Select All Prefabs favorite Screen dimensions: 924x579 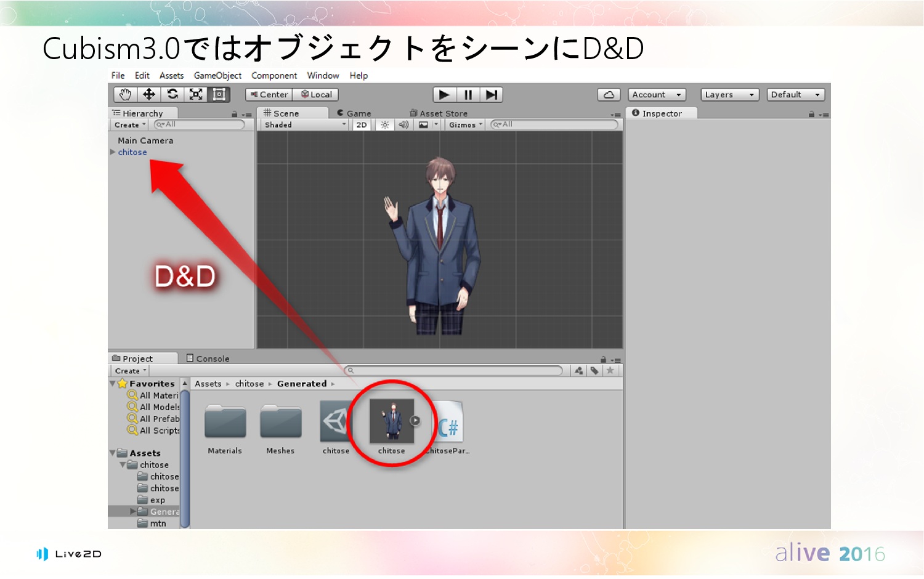[x=153, y=419]
